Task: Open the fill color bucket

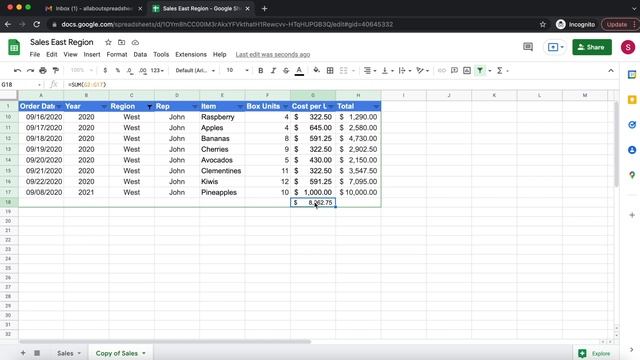Action: tap(316, 71)
